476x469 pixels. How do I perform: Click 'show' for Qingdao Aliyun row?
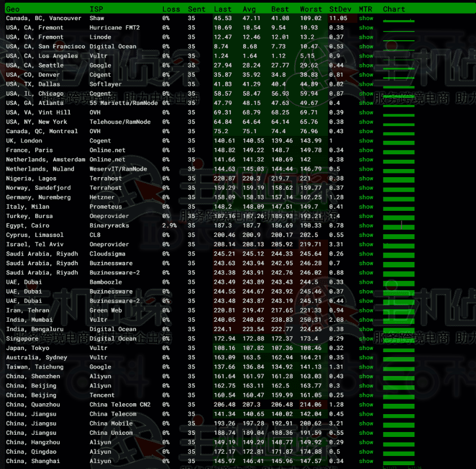366,452
